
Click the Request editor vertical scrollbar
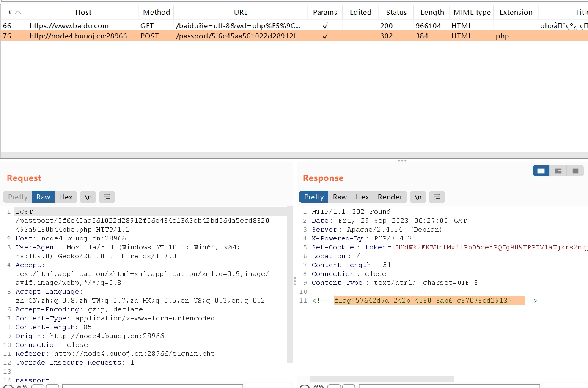pyautogui.click(x=290, y=284)
